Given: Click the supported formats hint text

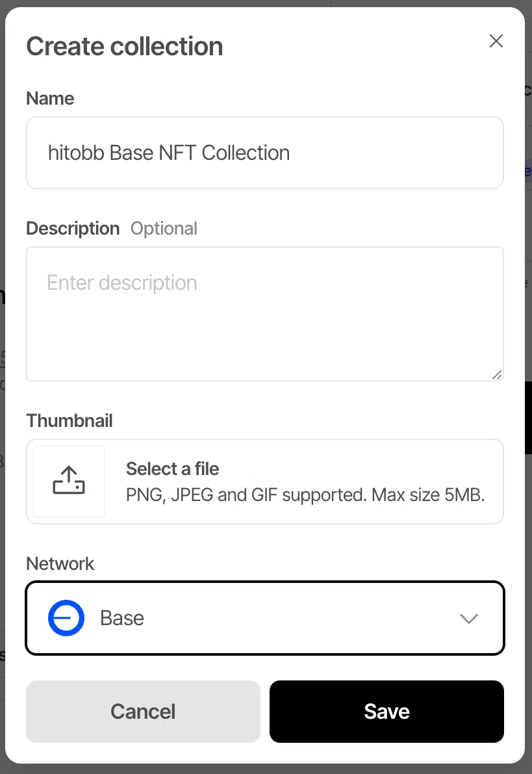Looking at the screenshot, I should [305, 495].
